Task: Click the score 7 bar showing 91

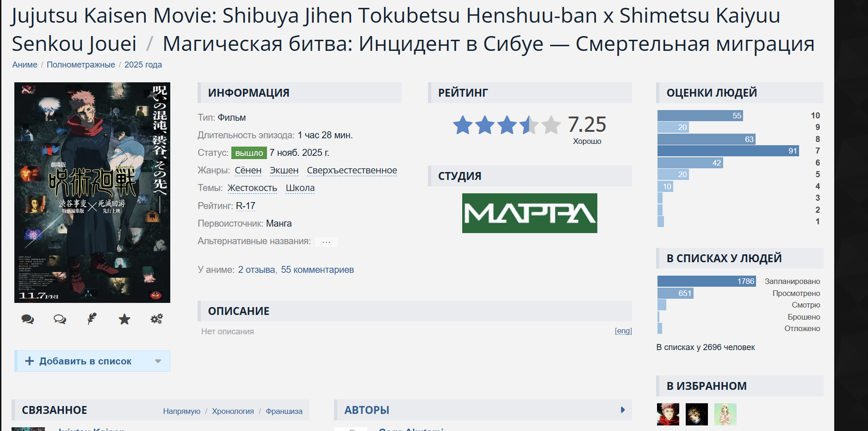Action: [729, 151]
